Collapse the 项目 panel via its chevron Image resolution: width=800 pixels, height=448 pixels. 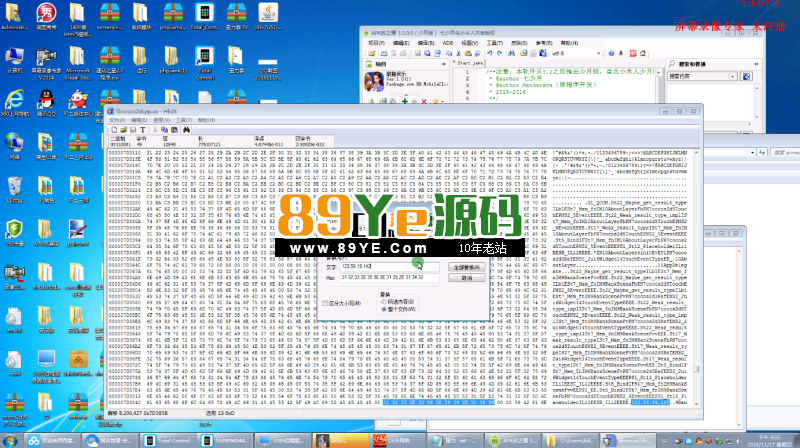pos(443,64)
